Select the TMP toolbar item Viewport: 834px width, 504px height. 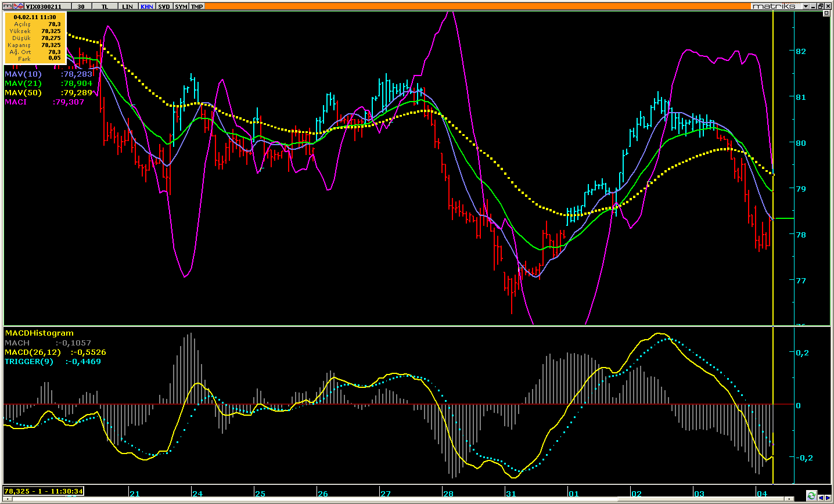click(197, 6)
